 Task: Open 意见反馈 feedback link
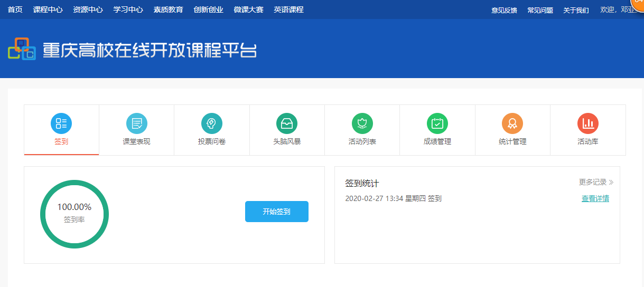[504, 10]
